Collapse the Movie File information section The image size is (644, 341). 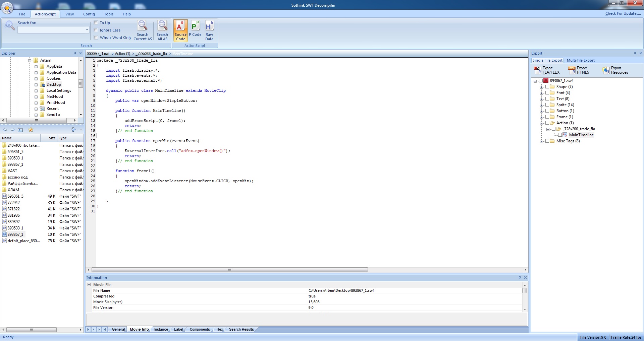(x=89, y=285)
